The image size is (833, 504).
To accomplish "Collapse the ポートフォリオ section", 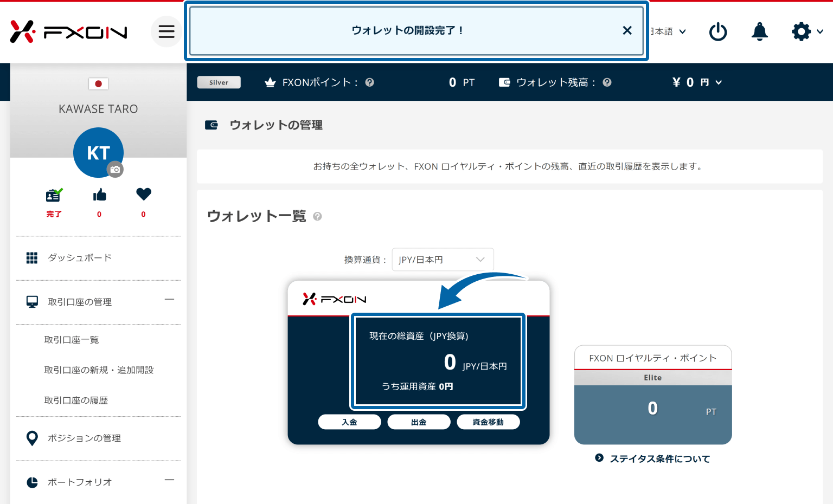I will [169, 480].
